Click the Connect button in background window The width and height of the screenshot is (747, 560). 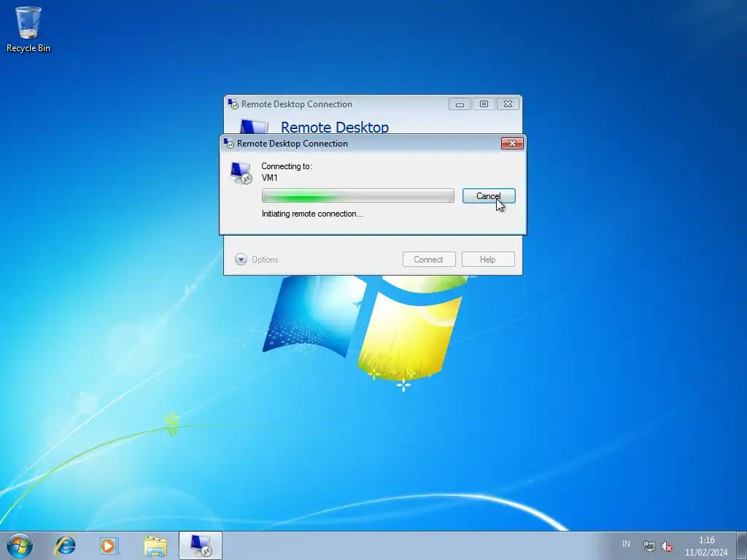[429, 260]
